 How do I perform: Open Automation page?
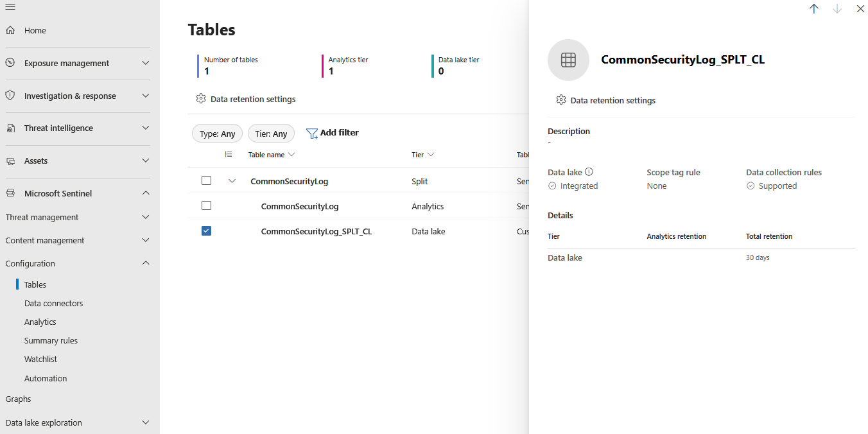pos(46,378)
